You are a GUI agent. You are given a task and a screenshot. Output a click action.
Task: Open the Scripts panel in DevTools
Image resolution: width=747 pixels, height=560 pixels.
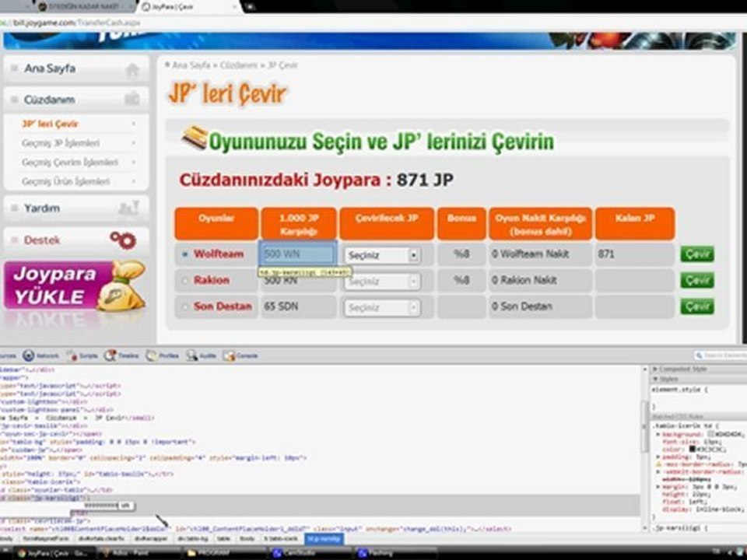pyautogui.click(x=82, y=355)
